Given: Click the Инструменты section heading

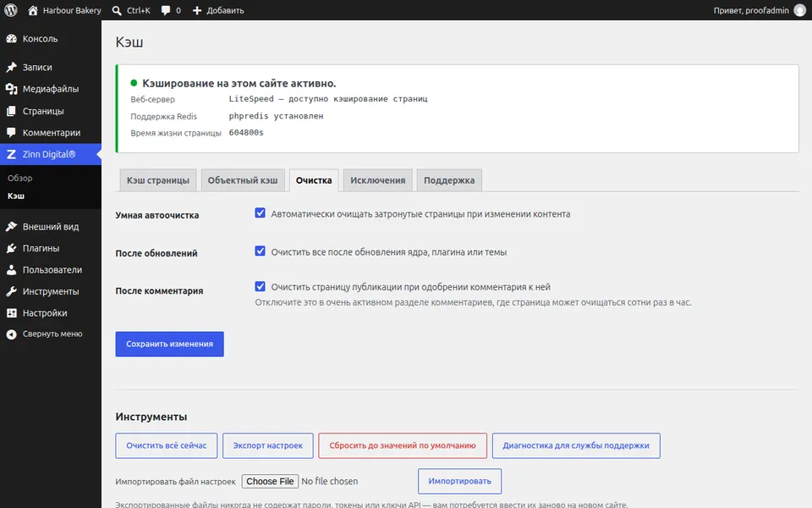Looking at the screenshot, I should (x=151, y=417).
